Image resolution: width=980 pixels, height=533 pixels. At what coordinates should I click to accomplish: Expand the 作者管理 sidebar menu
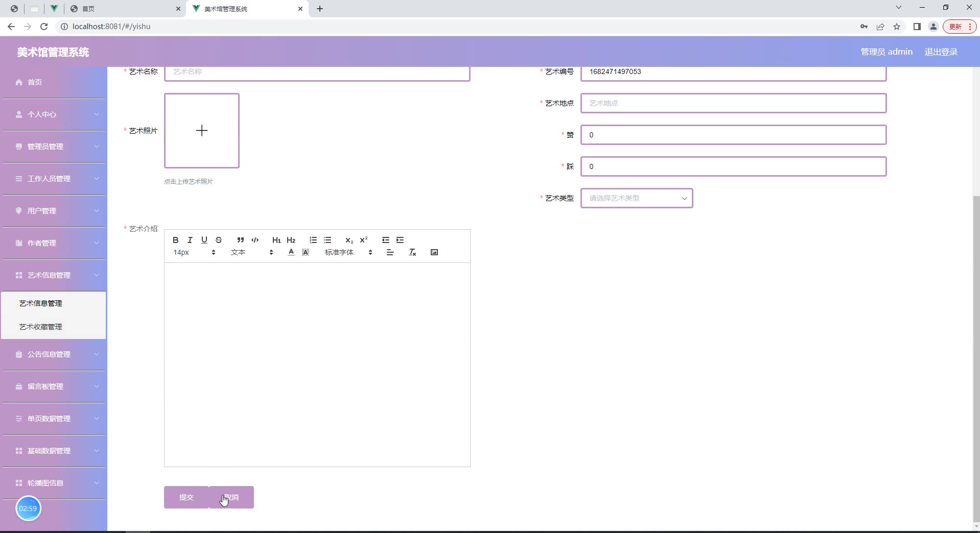[54, 243]
